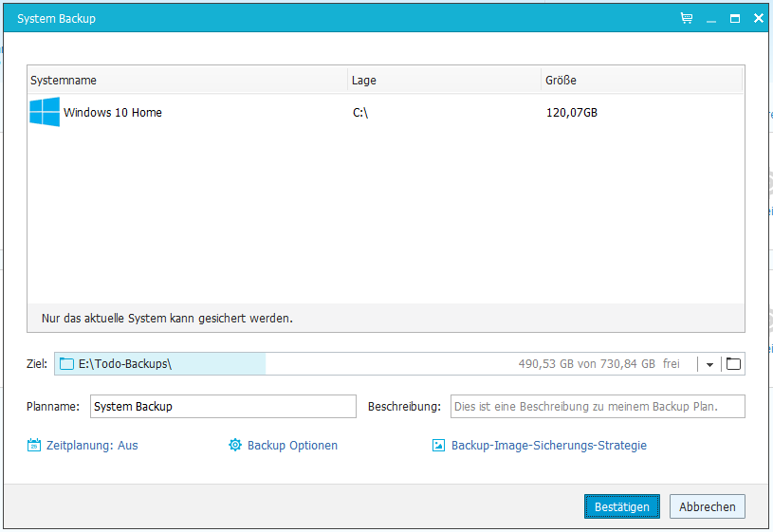Open Backup-Image-Sicherungs-Strategie link
The width and height of the screenshot is (773, 532).
coord(549,445)
